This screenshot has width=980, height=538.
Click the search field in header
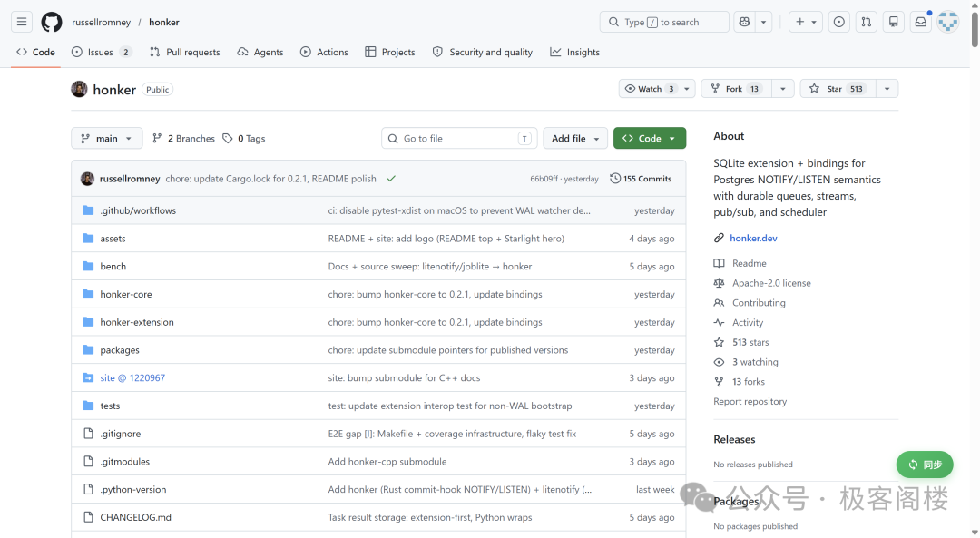pyautogui.click(x=663, y=22)
